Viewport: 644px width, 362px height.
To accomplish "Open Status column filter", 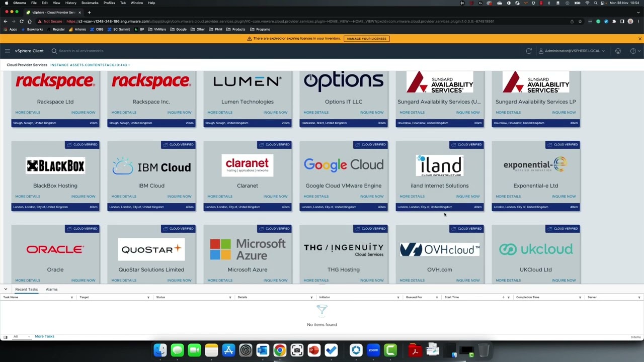I will pyautogui.click(x=230, y=297).
